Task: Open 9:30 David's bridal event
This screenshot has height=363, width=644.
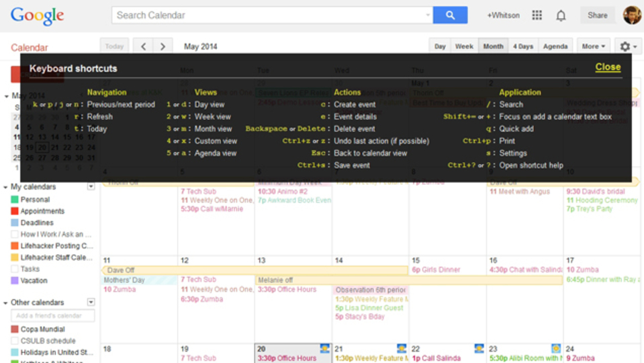Action: [596, 191]
